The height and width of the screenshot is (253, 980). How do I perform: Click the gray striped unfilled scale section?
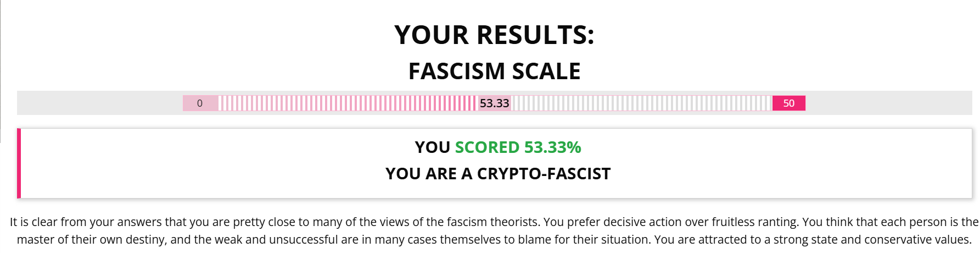pyautogui.click(x=641, y=103)
